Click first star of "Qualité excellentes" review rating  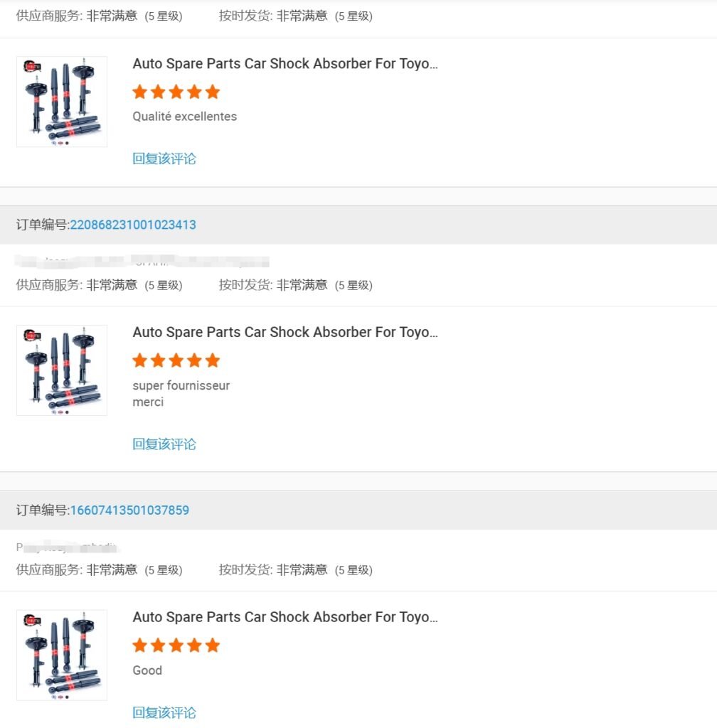click(140, 92)
